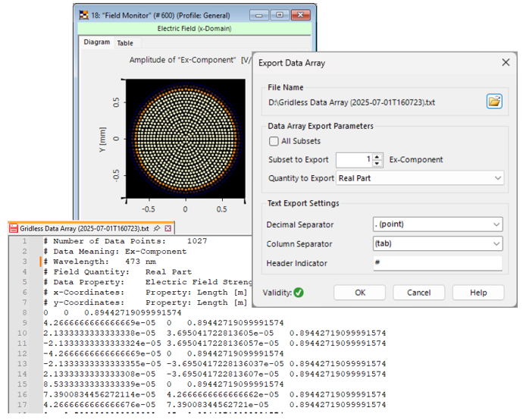The height and width of the screenshot is (420, 526).
Task: Close the Gridless Data Array text tab
Action: pyautogui.click(x=168, y=228)
